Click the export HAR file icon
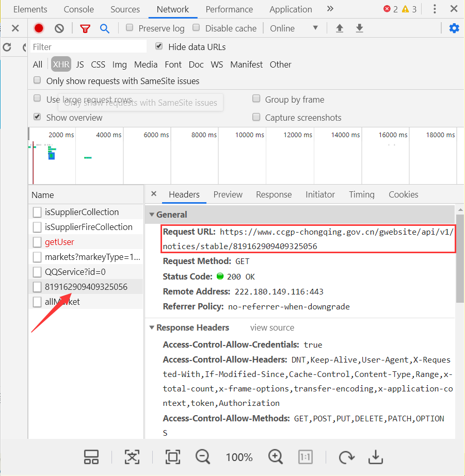 359,28
